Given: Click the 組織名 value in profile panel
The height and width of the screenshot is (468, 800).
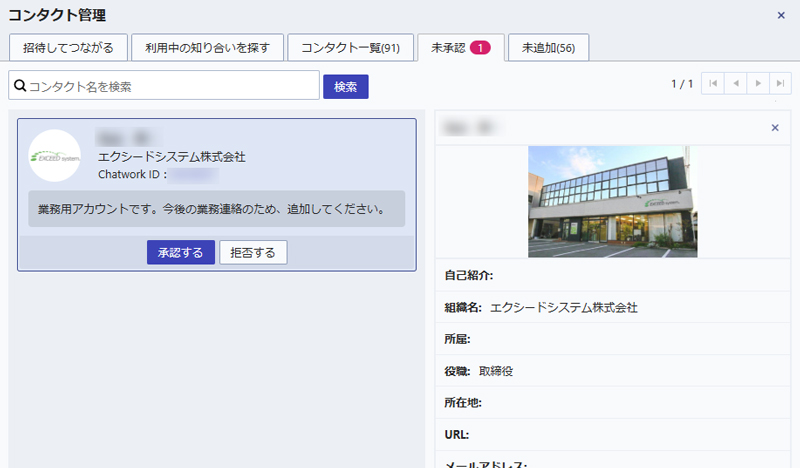Looking at the screenshot, I should 563,307.
